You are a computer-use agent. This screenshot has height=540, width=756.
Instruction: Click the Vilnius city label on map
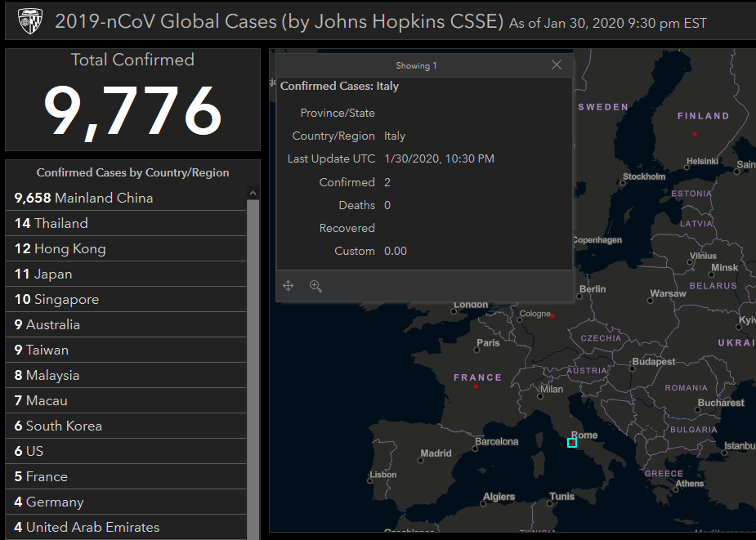(703, 256)
